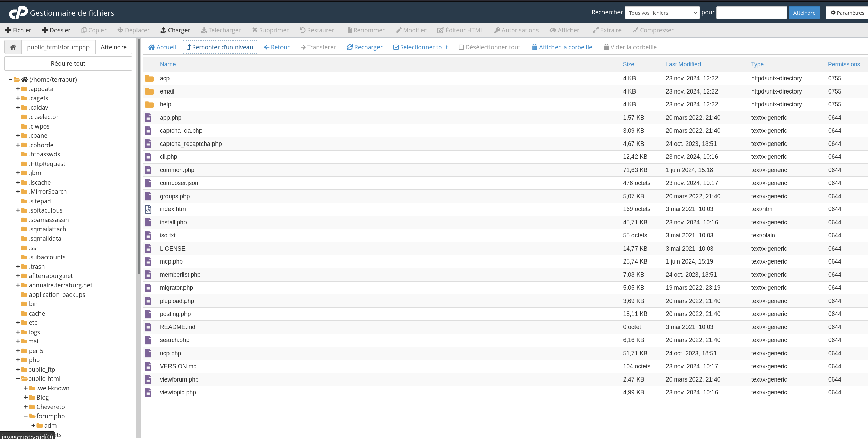This screenshot has width=868, height=439.
Task: Create a new Dossier from the toolbar
Action: 56,30
